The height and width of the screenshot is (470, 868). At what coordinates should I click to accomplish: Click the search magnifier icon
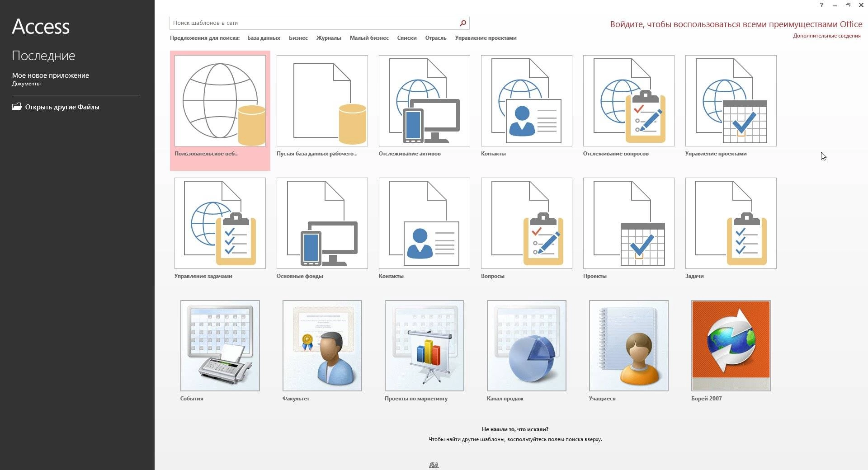tap(463, 23)
